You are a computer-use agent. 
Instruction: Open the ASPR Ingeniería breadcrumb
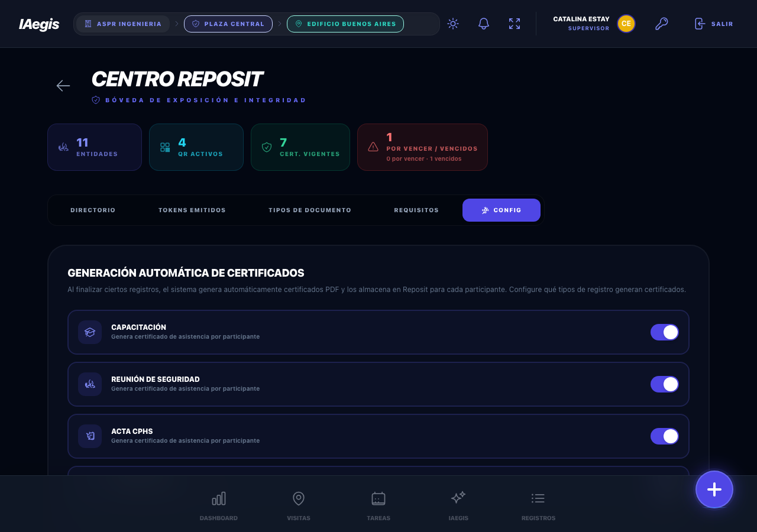tap(123, 24)
